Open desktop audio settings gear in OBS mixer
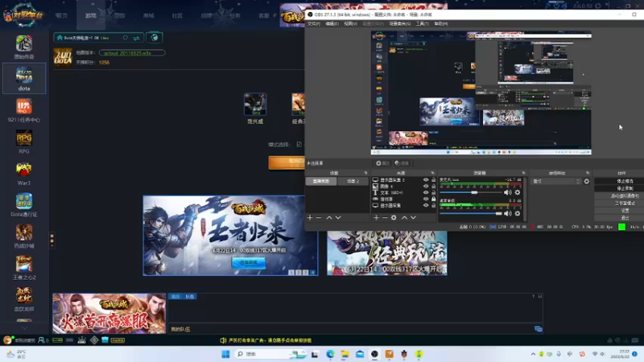Screen dimensions: 644x362 (518, 213)
